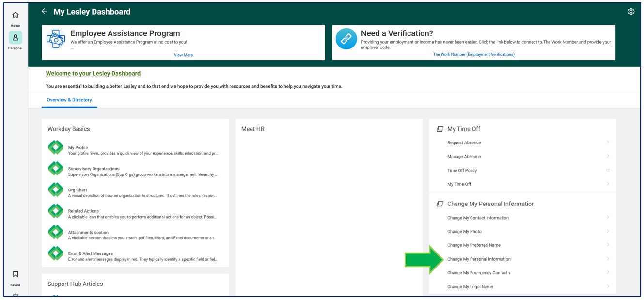Open the Change My Photo chevron
644x300 pixels.
click(608, 231)
